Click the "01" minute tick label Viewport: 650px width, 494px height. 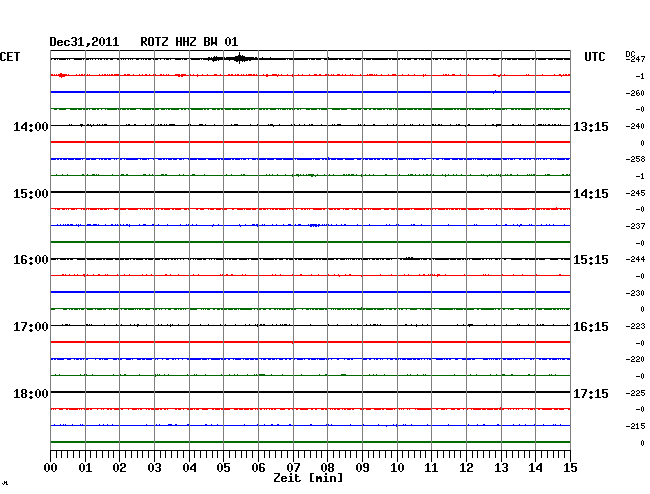coord(85,468)
